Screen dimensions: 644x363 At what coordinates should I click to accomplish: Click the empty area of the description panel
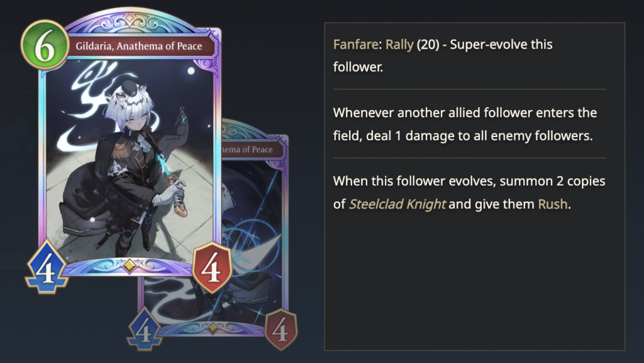474,283
